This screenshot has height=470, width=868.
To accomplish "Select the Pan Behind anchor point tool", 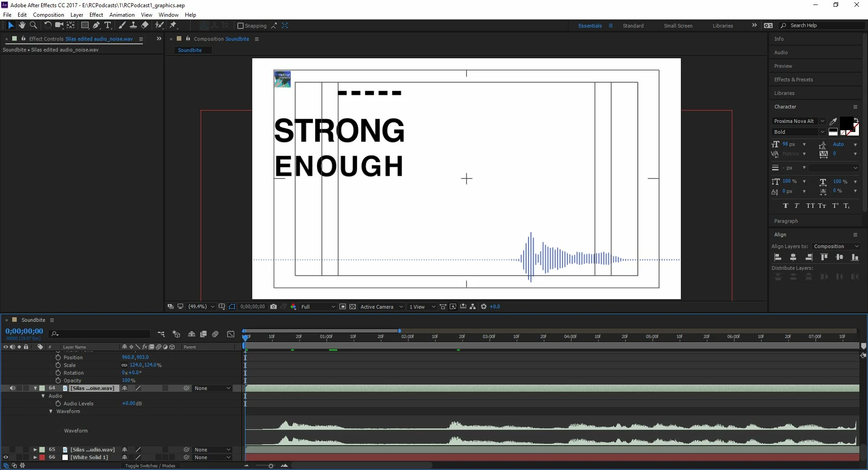I will click(x=71, y=25).
